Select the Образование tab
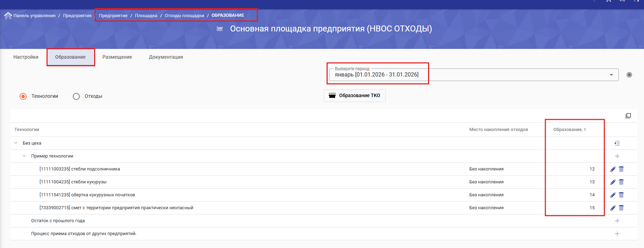The height and width of the screenshot is (248, 644). [70, 57]
